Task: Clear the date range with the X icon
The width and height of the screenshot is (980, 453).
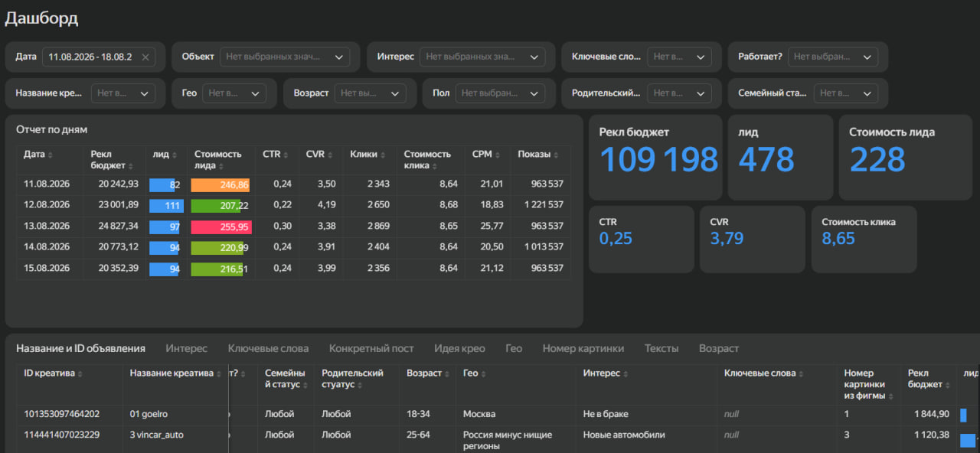Action: coord(145,57)
